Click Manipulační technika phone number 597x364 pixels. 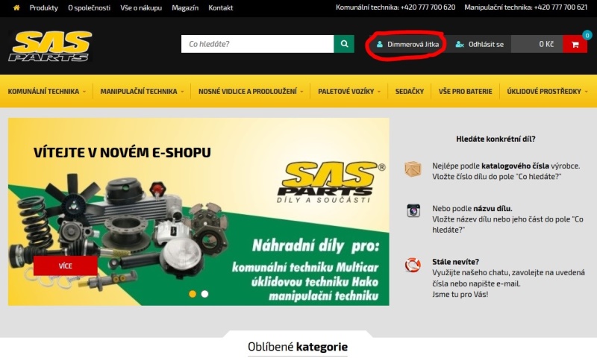560,7
